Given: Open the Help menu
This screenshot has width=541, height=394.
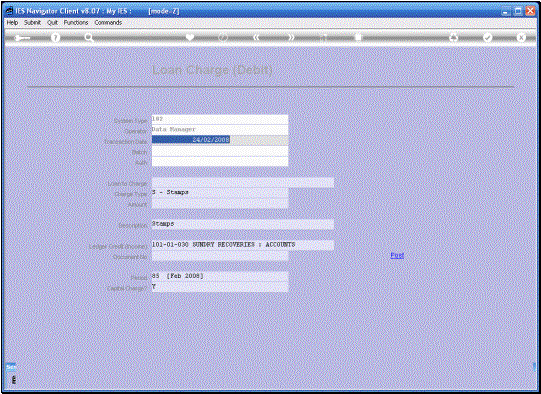Looking at the screenshot, I should (12, 22).
